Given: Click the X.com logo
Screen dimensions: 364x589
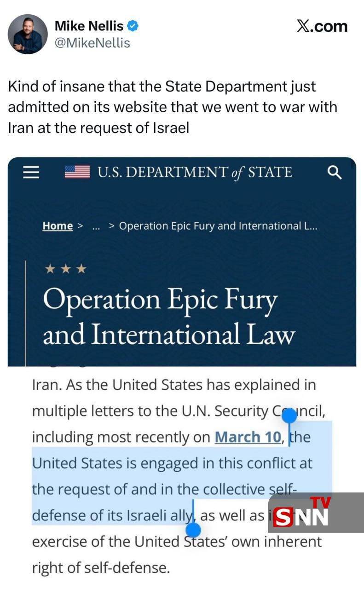Looking at the screenshot, I should 322,26.
